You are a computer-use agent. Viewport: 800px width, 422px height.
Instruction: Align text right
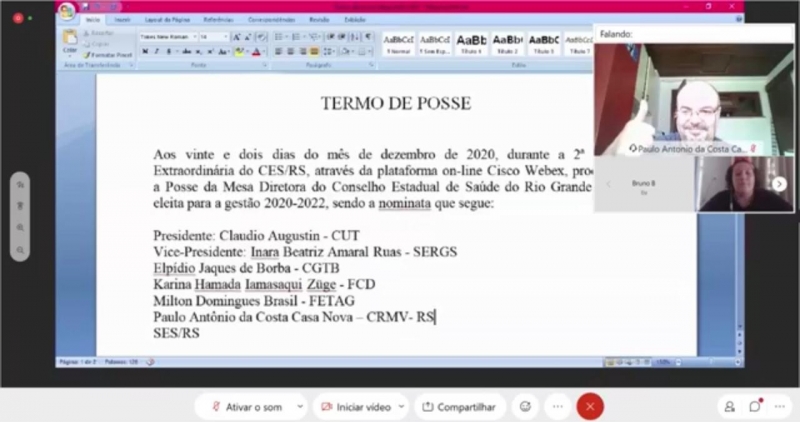point(303,52)
